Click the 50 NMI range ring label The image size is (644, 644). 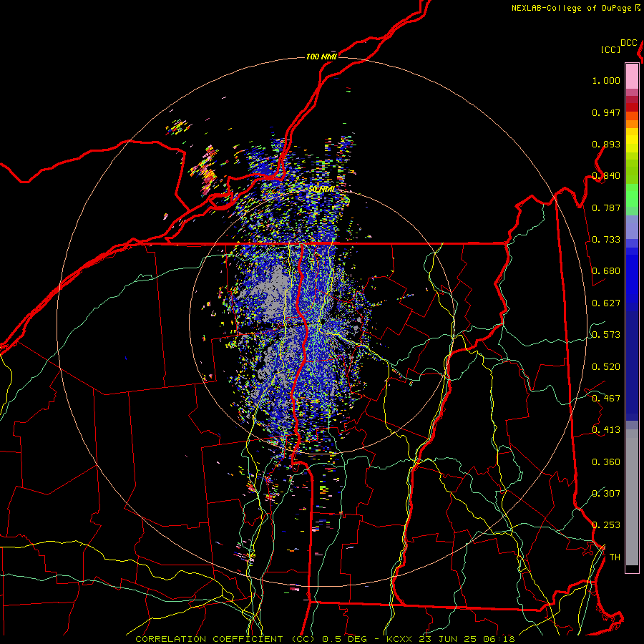pyautogui.click(x=321, y=190)
